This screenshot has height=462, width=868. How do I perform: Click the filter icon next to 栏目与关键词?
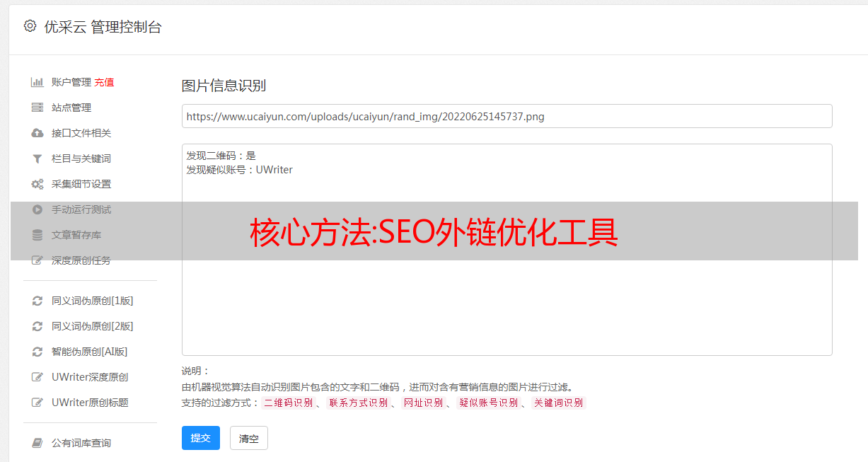[x=37, y=158]
